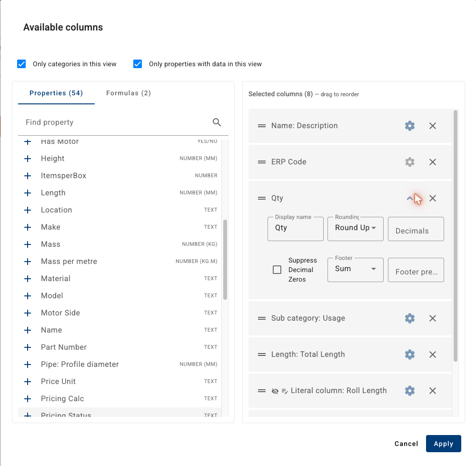
Task: Remove the Qty column with X icon
Action: pyautogui.click(x=433, y=198)
